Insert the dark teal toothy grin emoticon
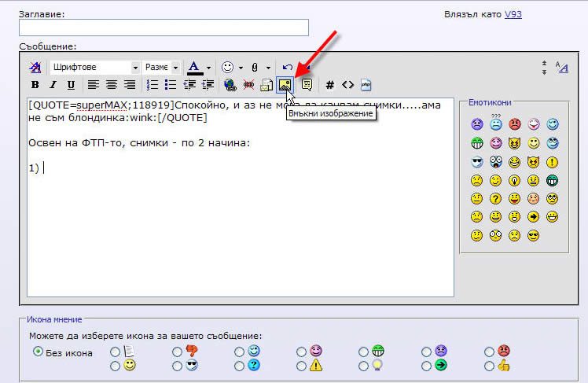Image resolution: width=588 pixels, height=383 pixels. [552, 180]
